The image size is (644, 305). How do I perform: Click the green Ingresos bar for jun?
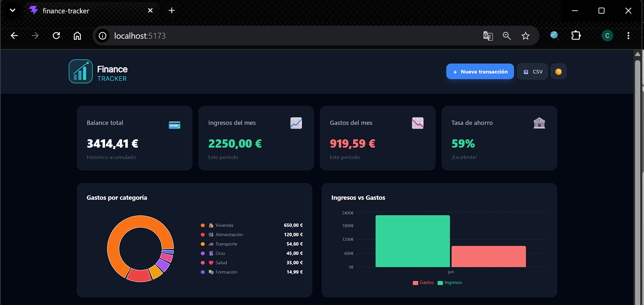click(x=413, y=241)
